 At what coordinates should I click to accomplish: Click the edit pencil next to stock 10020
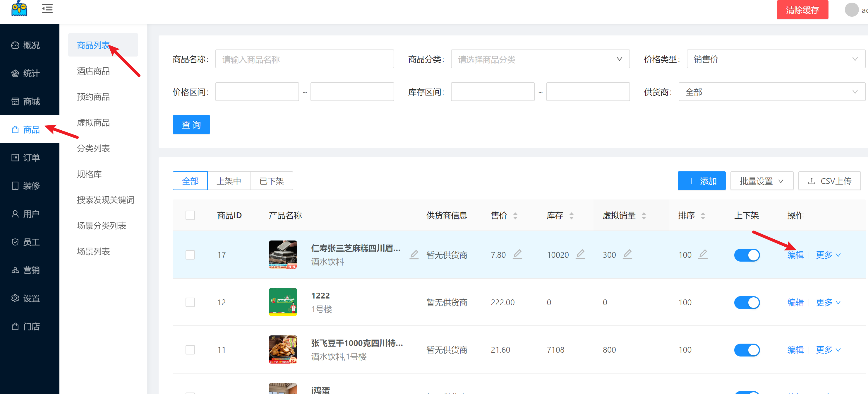click(580, 254)
